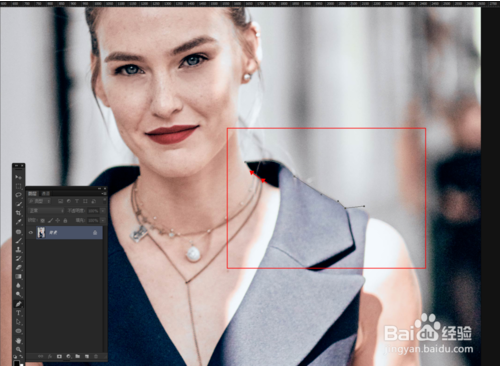This screenshot has width=500, height=367.
Task: Select the Clone Stamp tool
Action: click(18, 250)
